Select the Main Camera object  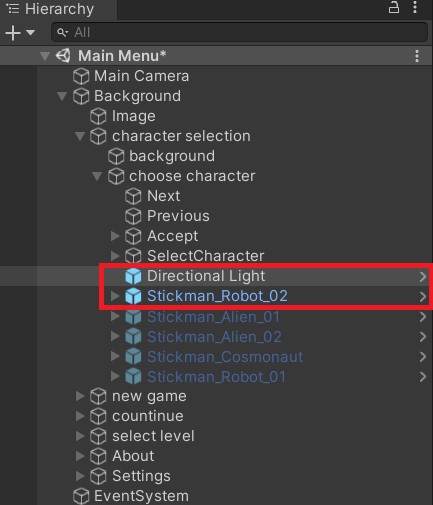[141, 76]
